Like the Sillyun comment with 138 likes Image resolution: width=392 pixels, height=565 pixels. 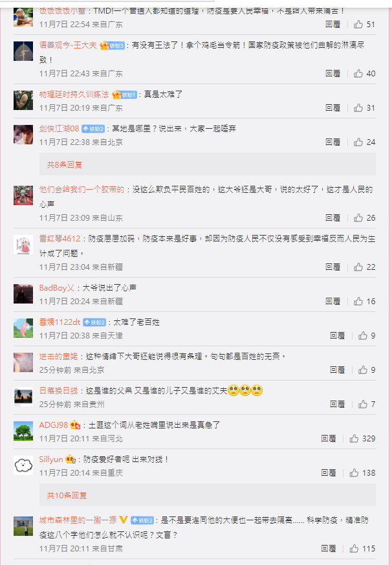pos(362,472)
